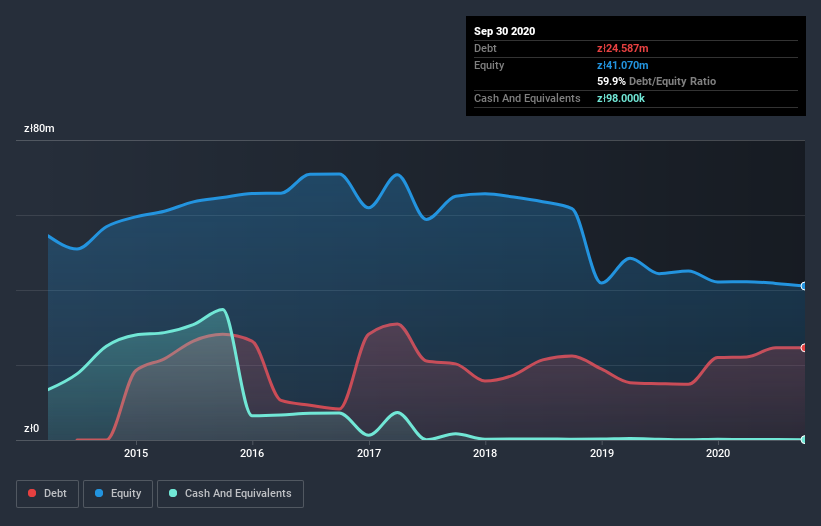Screen dimensions: 821x526
Task: Click the 2018 x-axis label
Action: click(485, 453)
